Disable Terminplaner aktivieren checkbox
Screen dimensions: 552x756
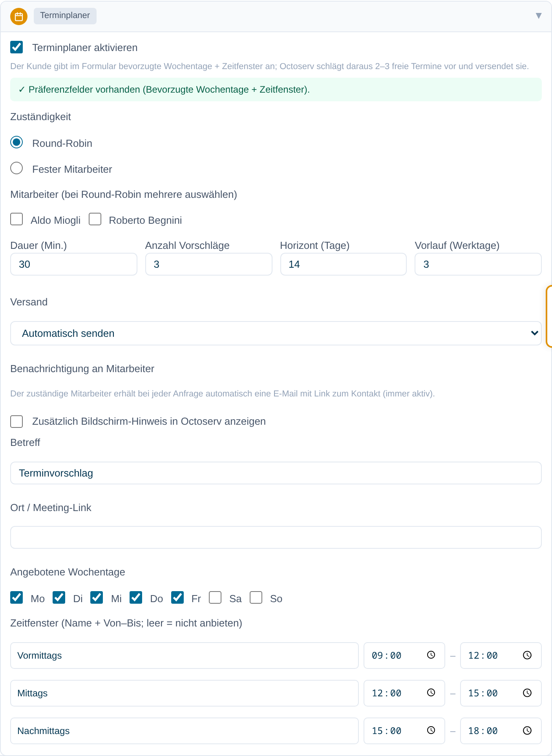[16, 47]
